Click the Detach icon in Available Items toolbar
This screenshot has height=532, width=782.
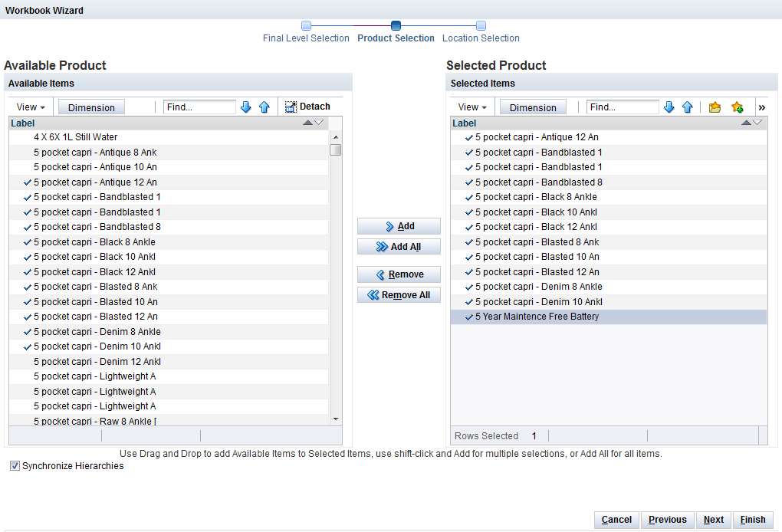pos(291,107)
